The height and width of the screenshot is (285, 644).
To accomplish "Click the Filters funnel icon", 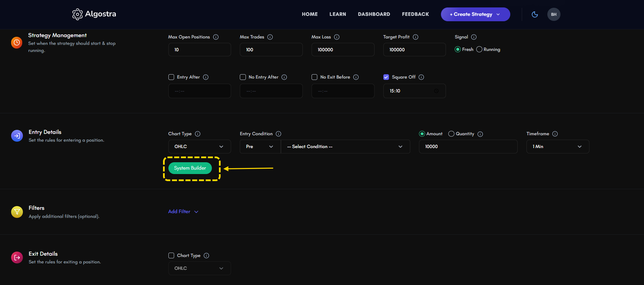I will point(17,212).
